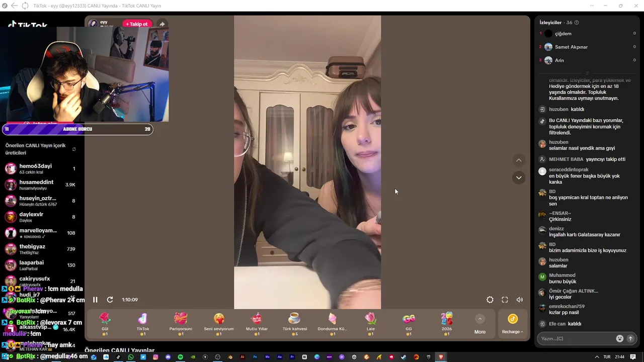Expand the top viewers list chevron
Screen dimensions: 644x362
coord(587,73)
